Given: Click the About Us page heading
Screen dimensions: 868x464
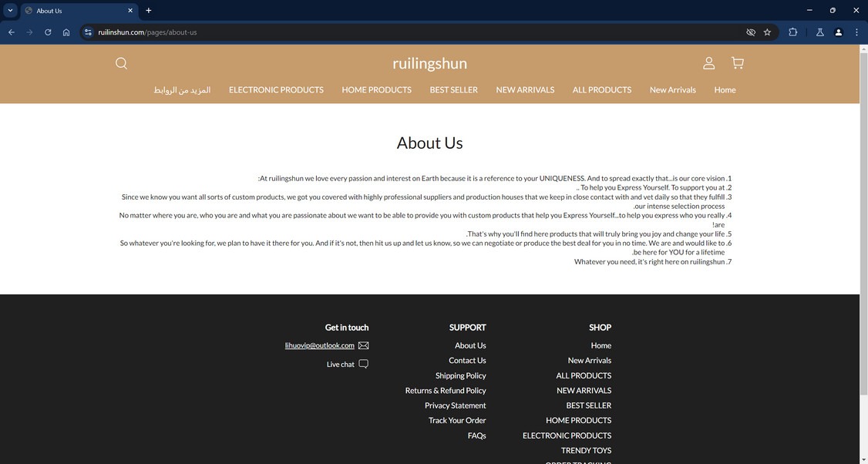Looking at the screenshot, I should tap(429, 143).
